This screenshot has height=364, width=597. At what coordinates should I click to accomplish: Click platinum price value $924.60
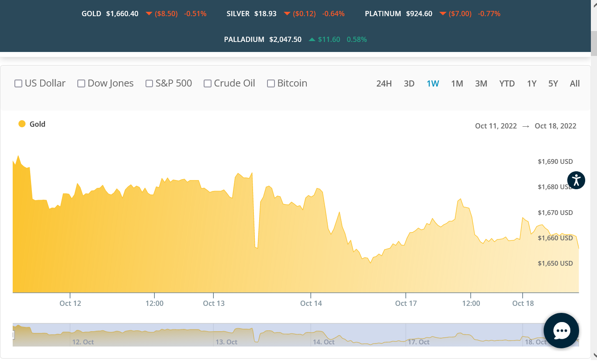(419, 14)
